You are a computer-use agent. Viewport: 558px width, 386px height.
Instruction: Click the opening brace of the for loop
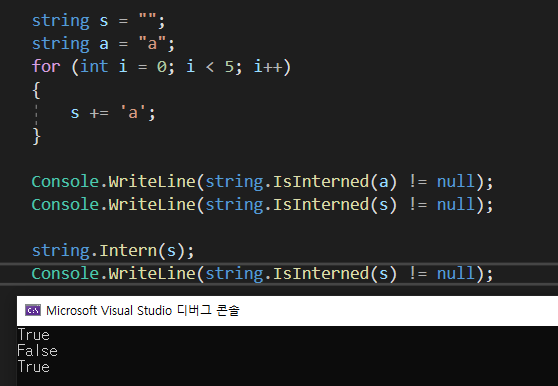click(36, 90)
